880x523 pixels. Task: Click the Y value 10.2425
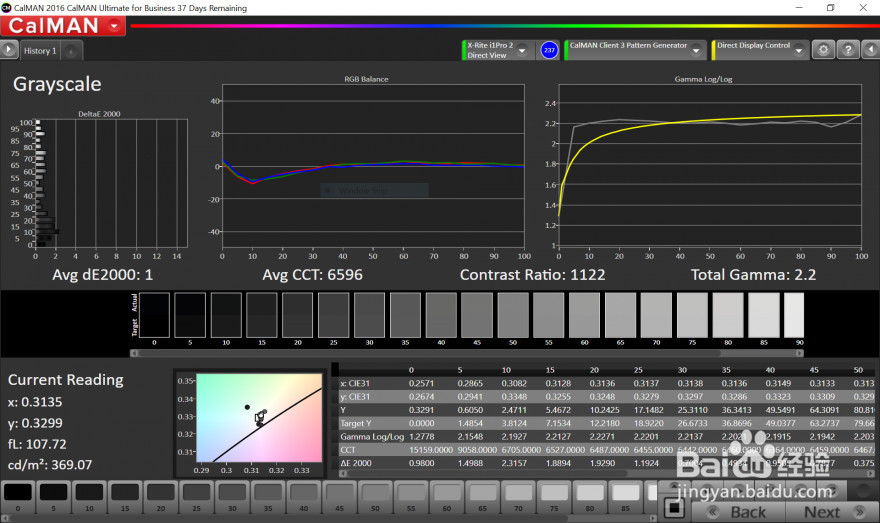point(604,410)
